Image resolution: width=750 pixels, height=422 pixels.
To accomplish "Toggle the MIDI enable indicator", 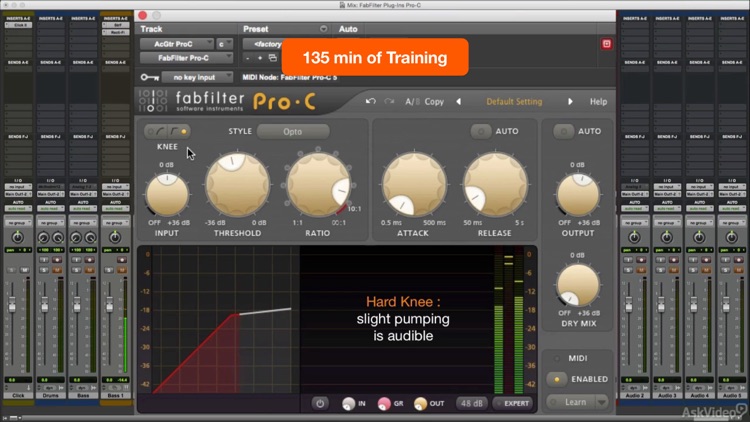I will click(x=557, y=358).
